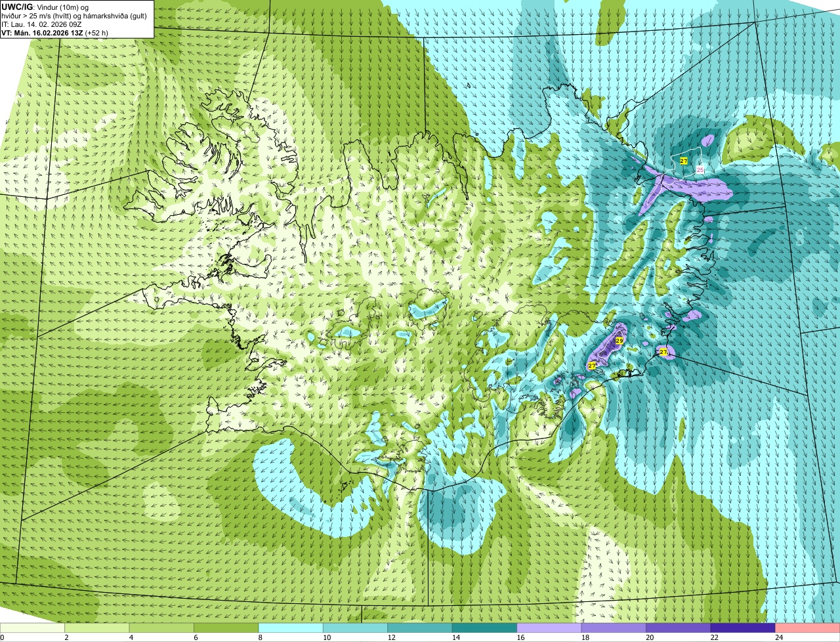Click the scale label '20'
The width and height of the screenshot is (840, 642).
click(649, 637)
